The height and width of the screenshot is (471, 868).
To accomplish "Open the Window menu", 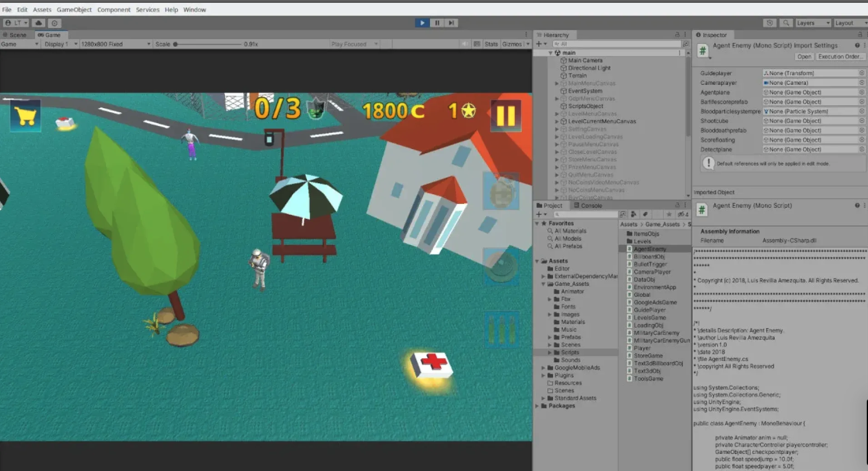I will [x=195, y=10].
